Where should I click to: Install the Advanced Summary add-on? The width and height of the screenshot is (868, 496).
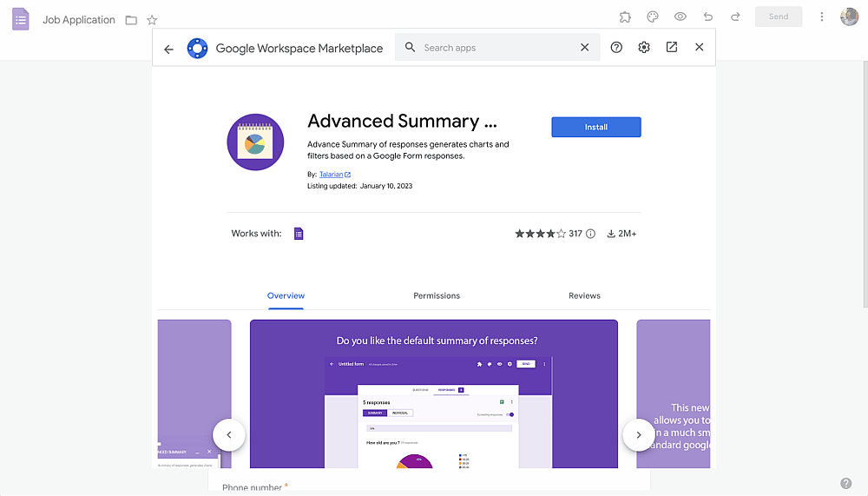(596, 127)
